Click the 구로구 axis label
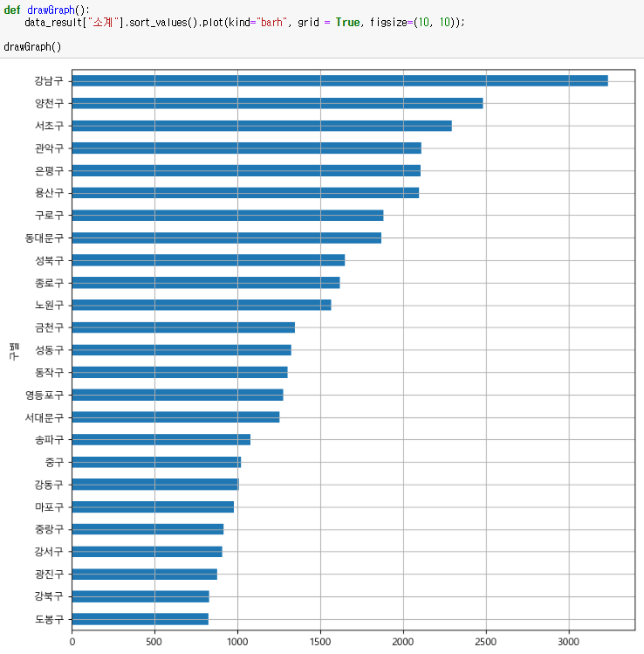 click(49, 215)
